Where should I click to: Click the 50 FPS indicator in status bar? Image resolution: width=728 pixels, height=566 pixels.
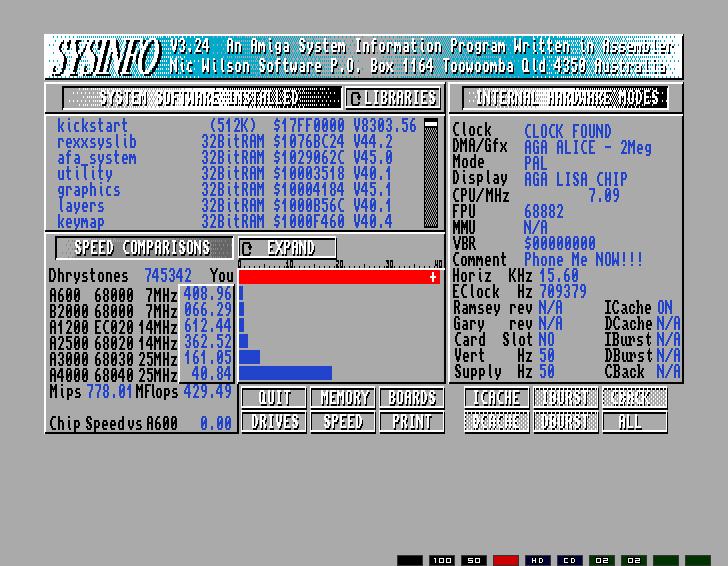[474, 560]
